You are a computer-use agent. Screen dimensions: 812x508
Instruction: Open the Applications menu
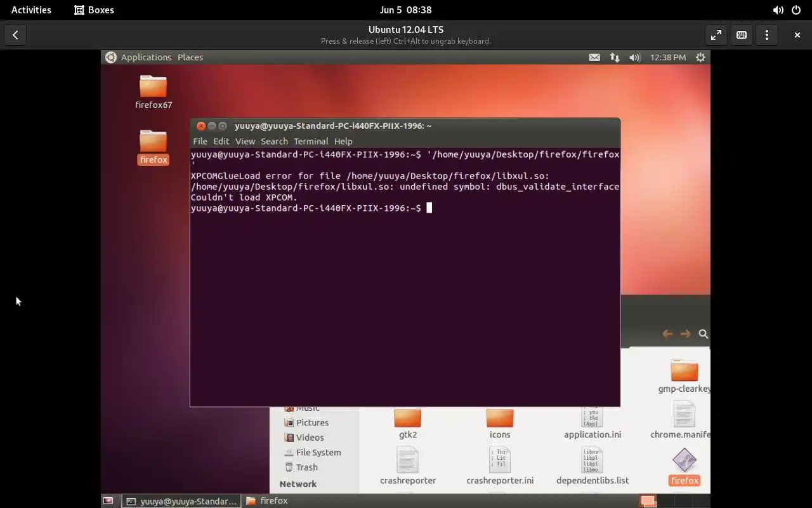[146, 57]
